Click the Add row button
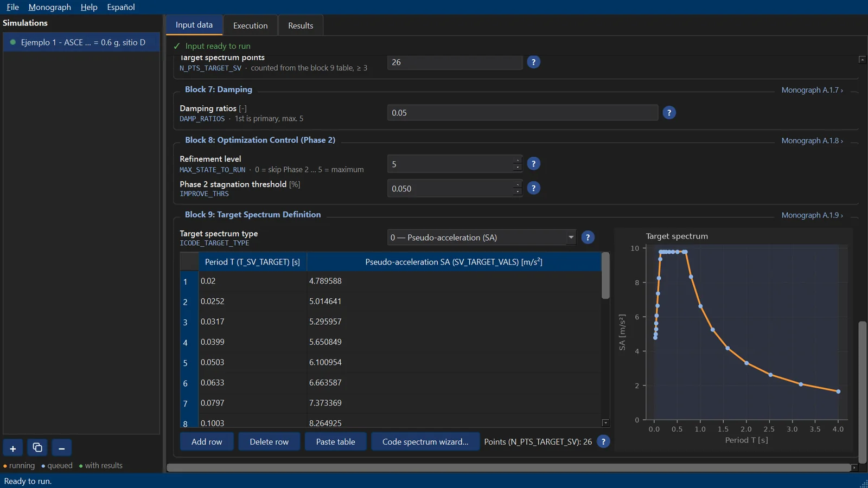 point(207,441)
